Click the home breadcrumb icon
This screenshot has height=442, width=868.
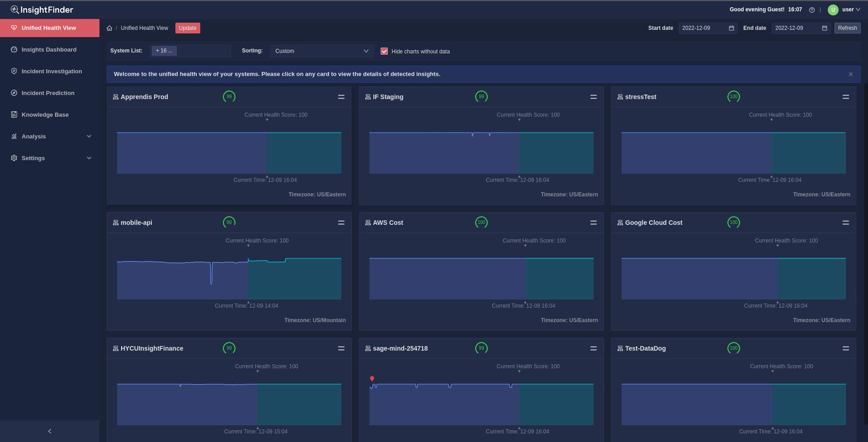tap(109, 28)
